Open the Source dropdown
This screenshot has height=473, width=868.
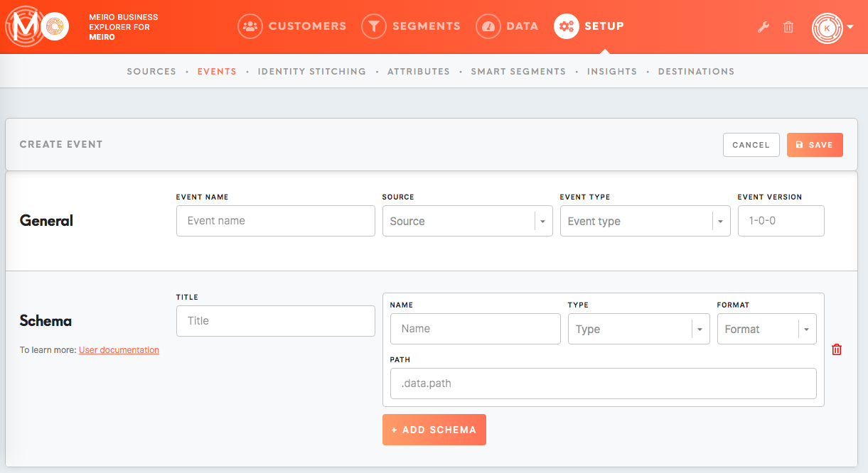tap(468, 221)
